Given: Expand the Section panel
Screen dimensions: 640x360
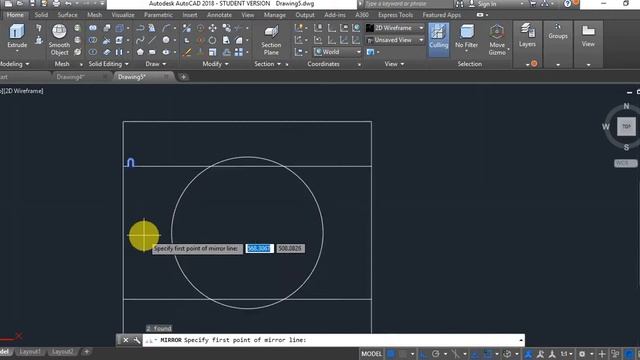Looking at the screenshot, I should point(268,64).
